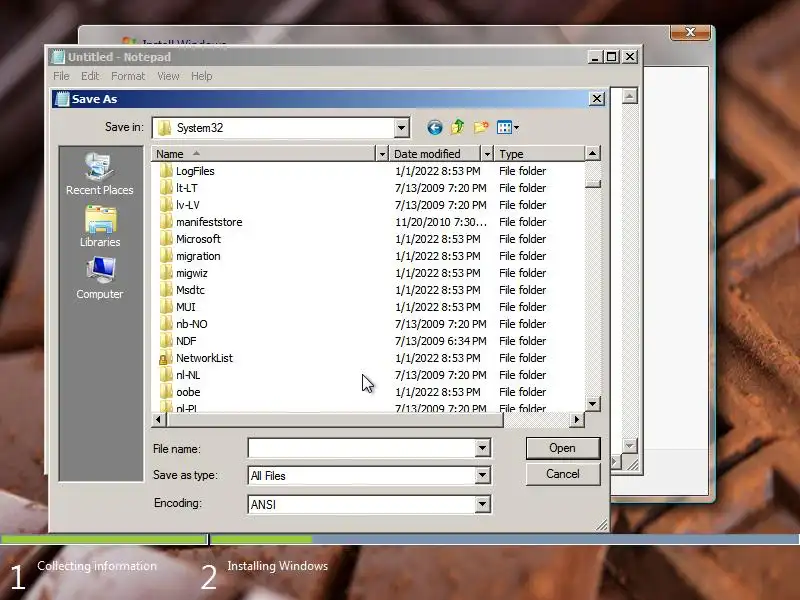
Task: Expand the Save in location dropdown
Action: point(402,128)
